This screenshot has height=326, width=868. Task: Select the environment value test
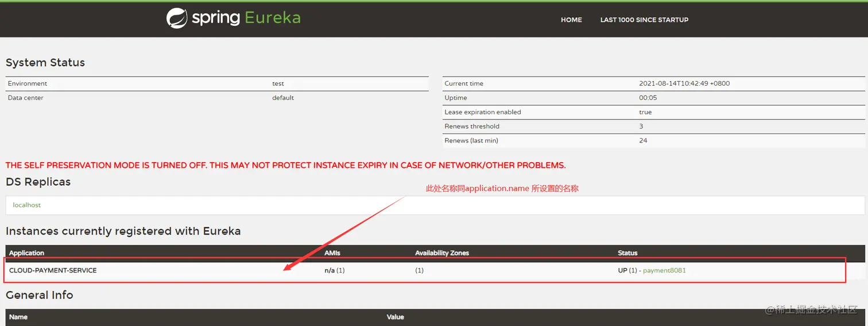pyautogui.click(x=278, y=83)
